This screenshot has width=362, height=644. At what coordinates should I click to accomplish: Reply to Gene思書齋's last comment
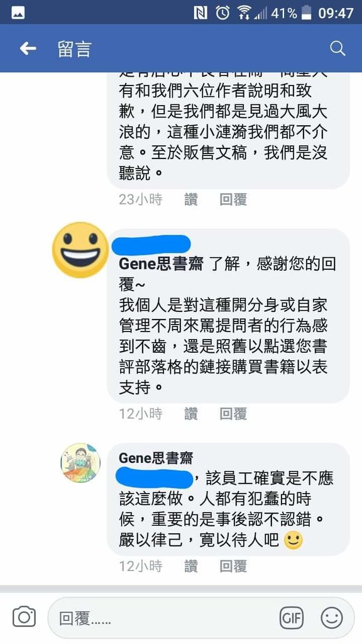pyautogui.click(x=233, y=567)
